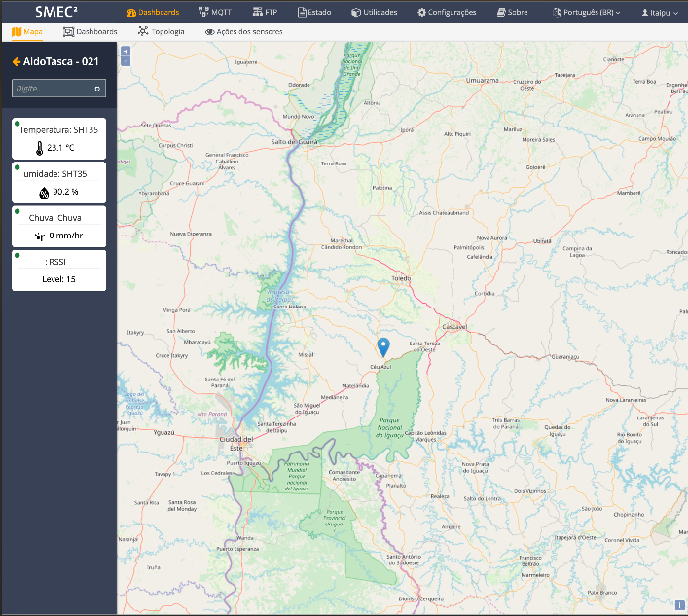Open the Português (BR) language dropdown
Image resolution: width=688 pixels, height=616 pixels.
(586, 13)
